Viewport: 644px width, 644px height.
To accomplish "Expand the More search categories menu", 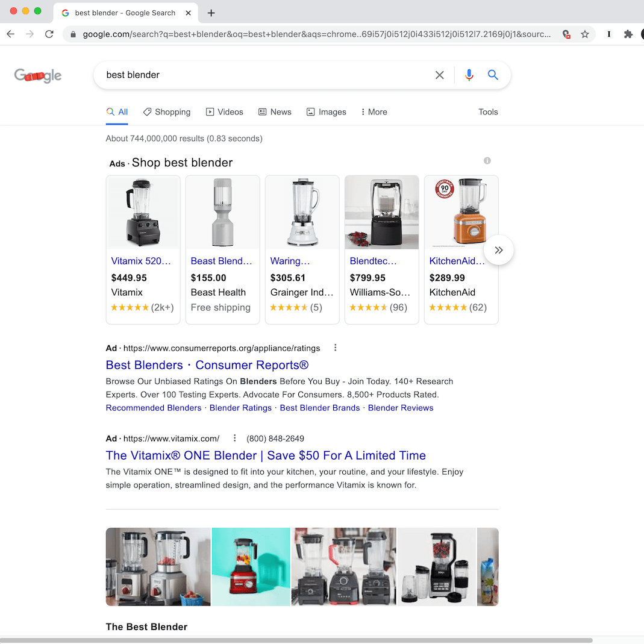I will click(374, 112).
